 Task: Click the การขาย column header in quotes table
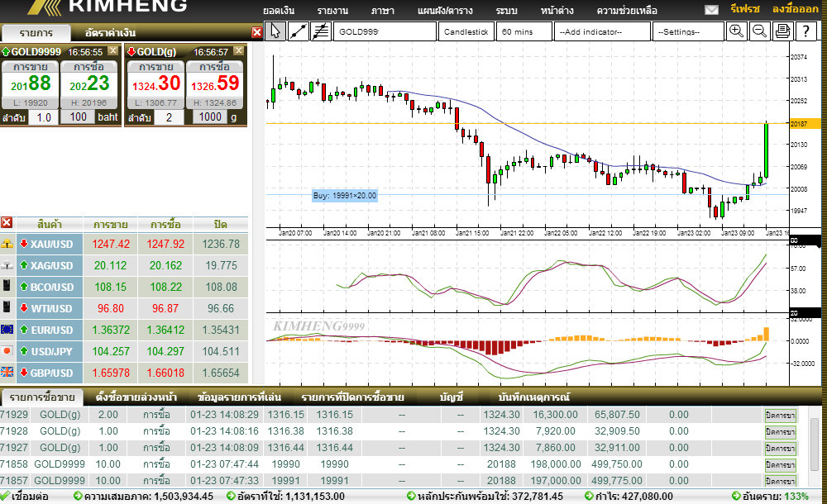click(110, 224)
